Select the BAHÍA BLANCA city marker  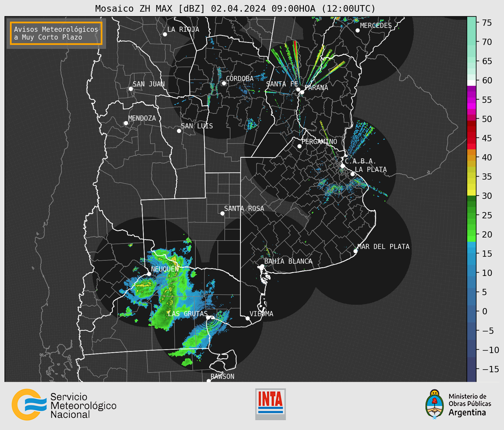tap(262, 266)
